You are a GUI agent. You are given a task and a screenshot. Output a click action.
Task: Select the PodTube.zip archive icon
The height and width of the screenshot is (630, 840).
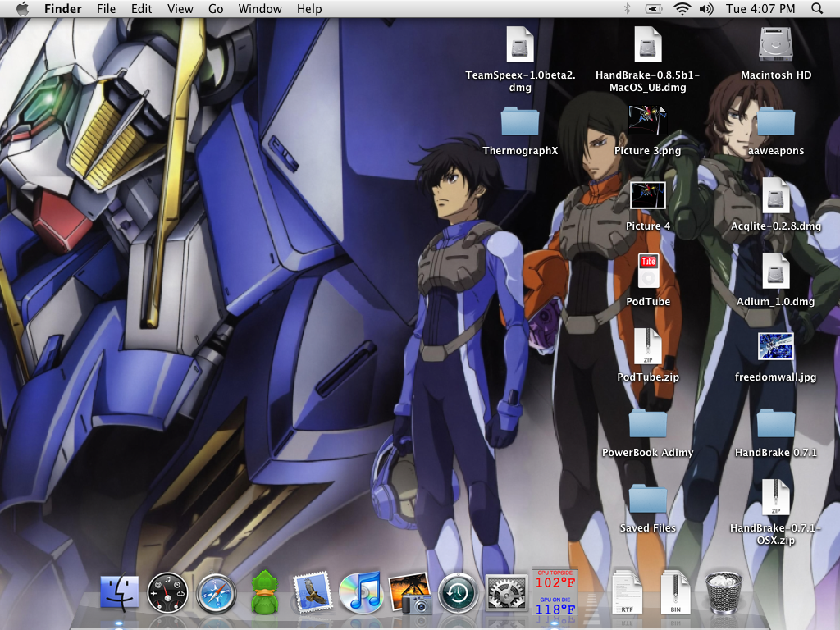pos(648,347)
